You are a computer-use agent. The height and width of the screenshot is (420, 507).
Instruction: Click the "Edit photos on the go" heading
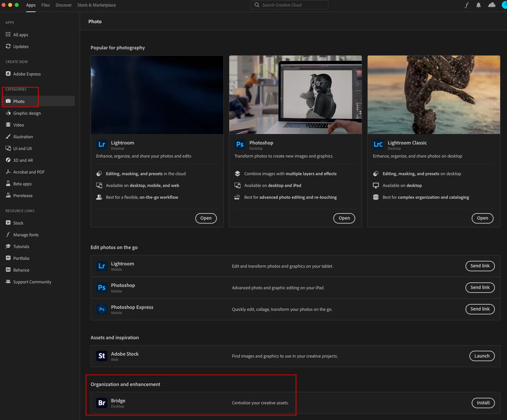(x=114, y=247)
